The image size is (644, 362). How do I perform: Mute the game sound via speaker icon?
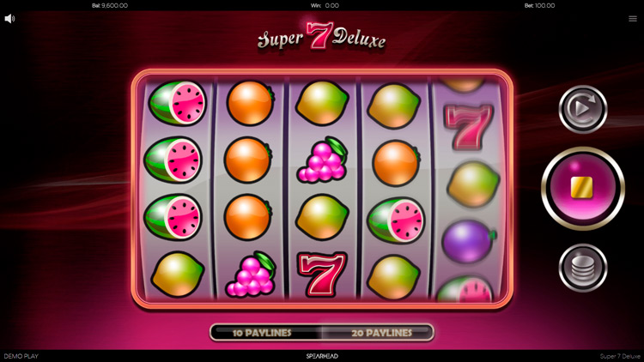pos(9,19)
